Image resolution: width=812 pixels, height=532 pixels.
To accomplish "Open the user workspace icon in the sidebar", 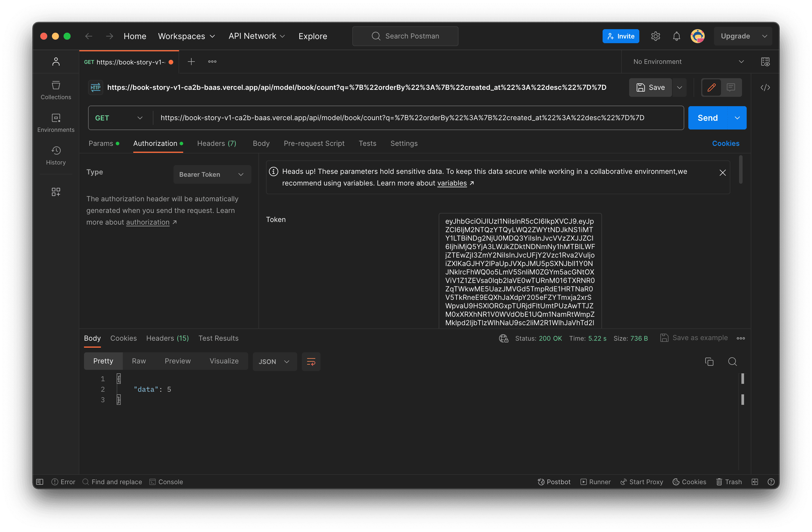I will pyautogui.click(x=56, y=62).
